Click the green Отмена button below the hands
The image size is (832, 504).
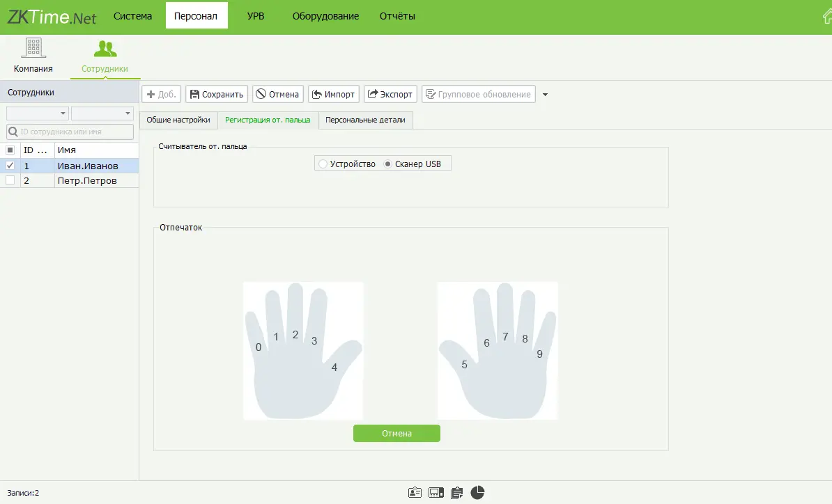396,433
